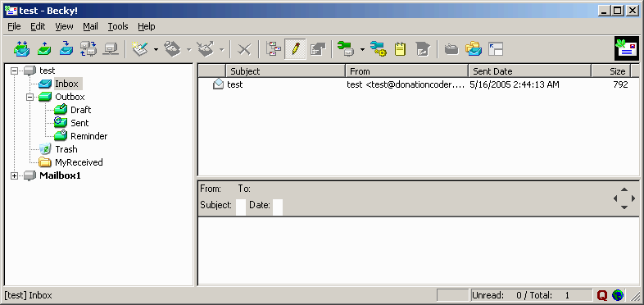Click the grayed reply envelope icon
Image resolution: width=644 pixels, height=305 pixels.
[x=173, y=49]
